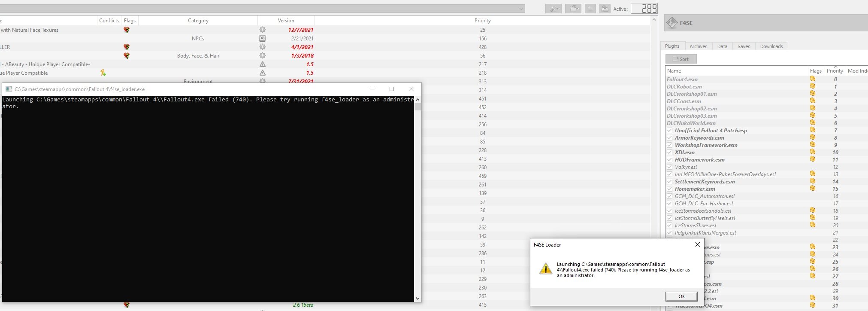
Task: Click the restore backup icon beside Active counter
Action: coord(590,9)
